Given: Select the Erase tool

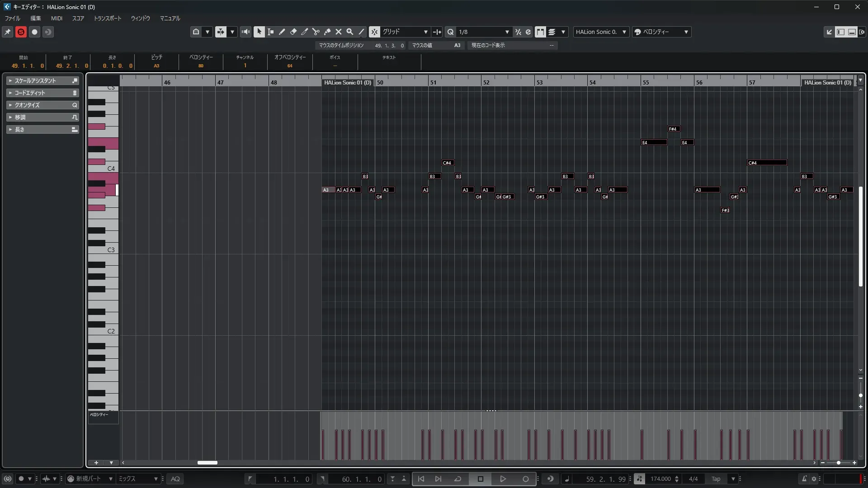Looking at the screenshot, I should point(293,32).
